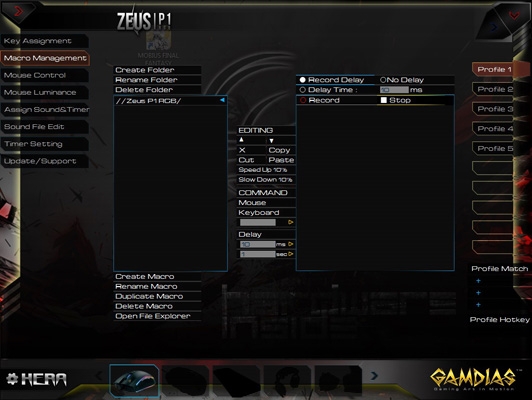Select the Zeus mouse device thumbnail
Screen dimensions: 532x400
point(134,380)
